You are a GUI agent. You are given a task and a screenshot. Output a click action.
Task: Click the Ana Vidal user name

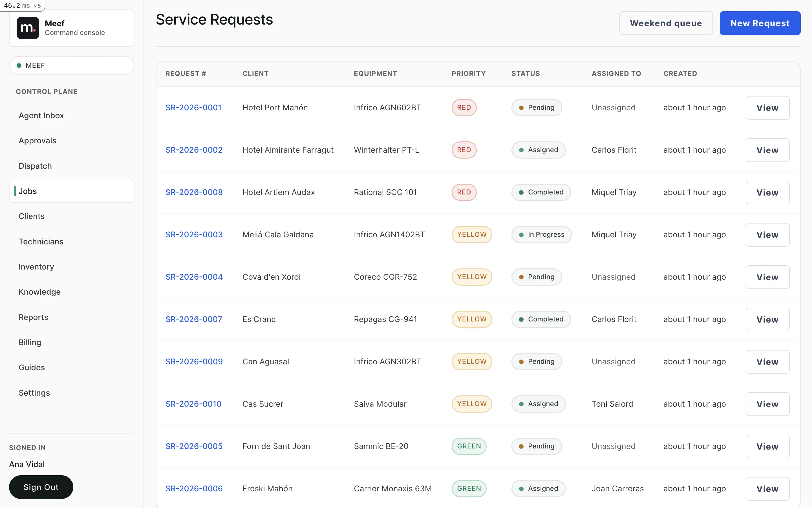27,464
